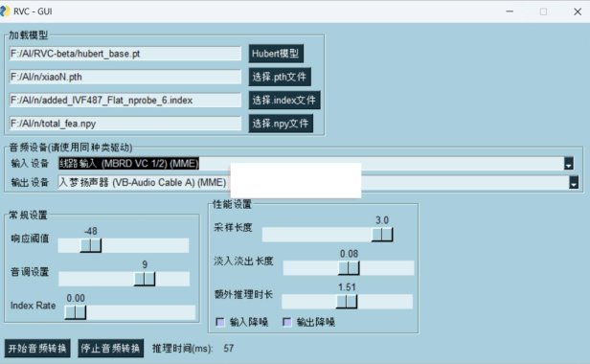Click the Index Rate slider handle

pos(76,312)
